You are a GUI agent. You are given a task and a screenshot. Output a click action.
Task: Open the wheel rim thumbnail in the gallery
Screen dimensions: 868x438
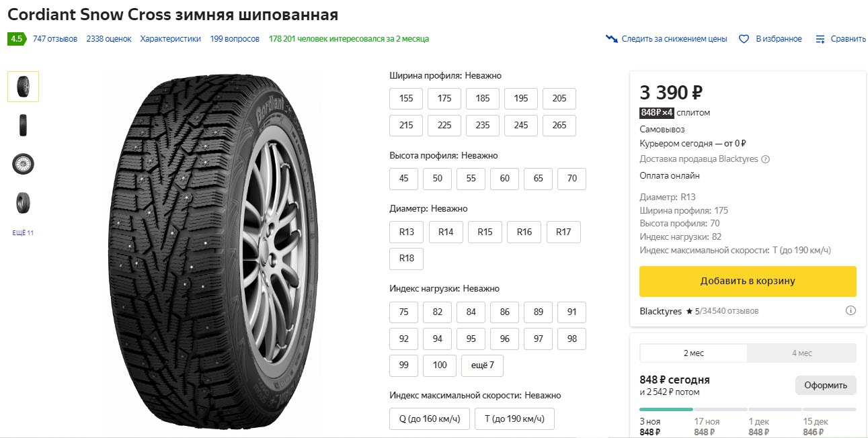pos(22,163)
